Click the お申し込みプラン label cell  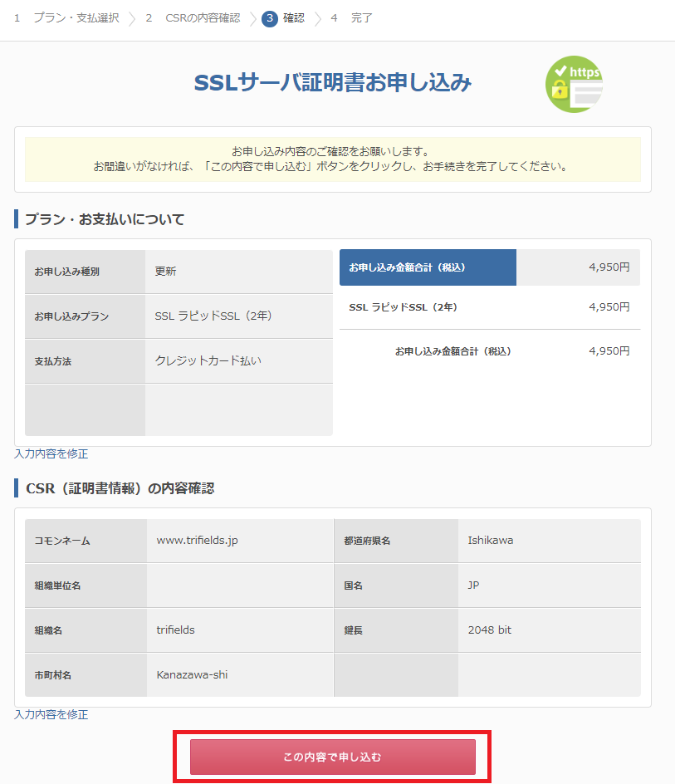tap(85, 316)
